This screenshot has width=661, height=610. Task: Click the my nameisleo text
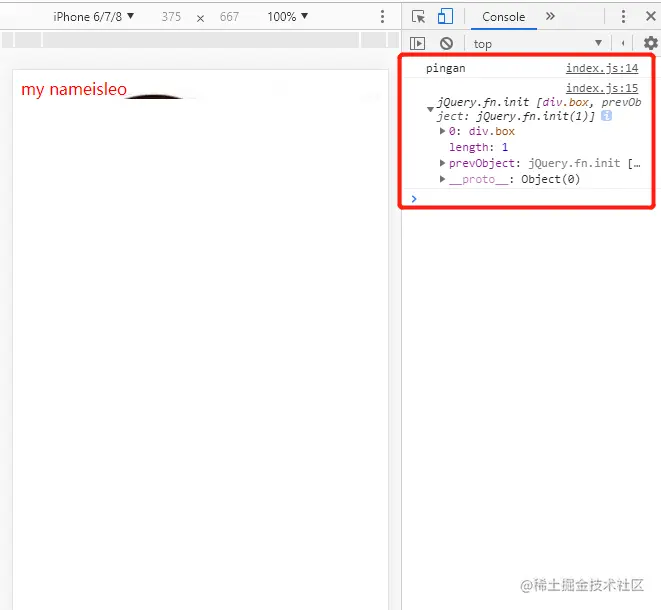pos(74,89)
